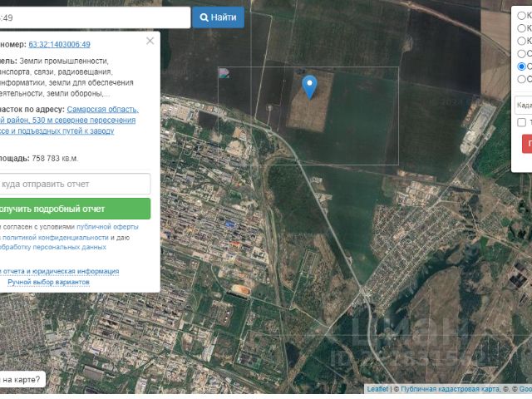The image size is (532, 399).
Task: Open cadastral number 63:32:1403006:49 link
Action: point(59,44)
